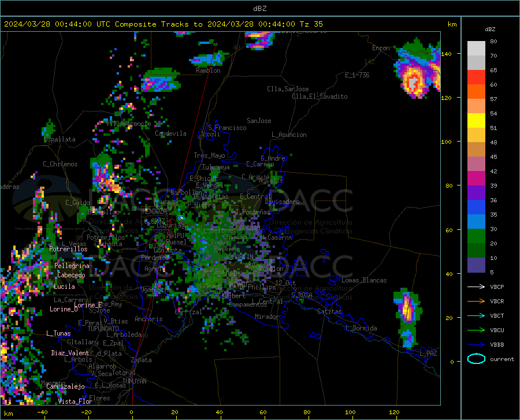This screenshot has height=420, width=520.
Task: Click the 'Villavicencio' place label
Action: click(x=129, y=124)
